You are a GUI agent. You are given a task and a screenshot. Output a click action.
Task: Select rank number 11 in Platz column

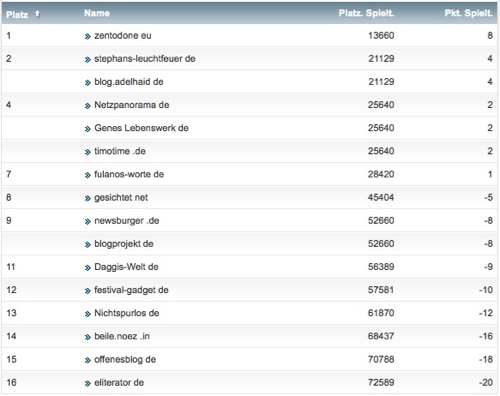(11, 267)
